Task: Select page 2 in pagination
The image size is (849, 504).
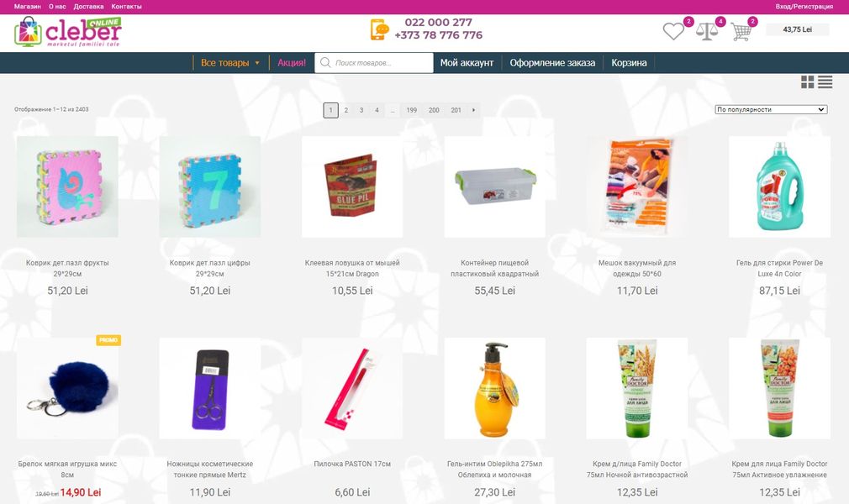Action: [346, 110]
